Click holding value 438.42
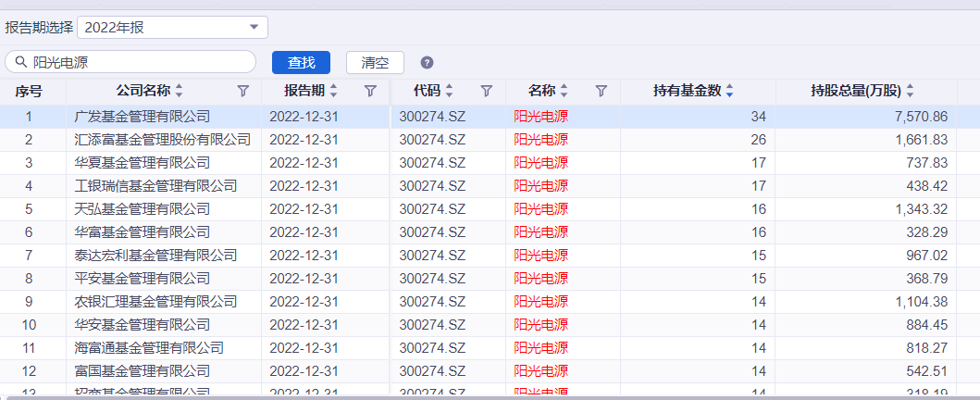 point(927,185)
